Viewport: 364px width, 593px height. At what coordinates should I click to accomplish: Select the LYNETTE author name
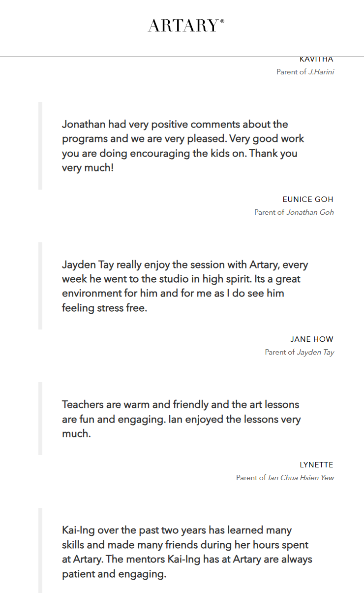(316, 465)
